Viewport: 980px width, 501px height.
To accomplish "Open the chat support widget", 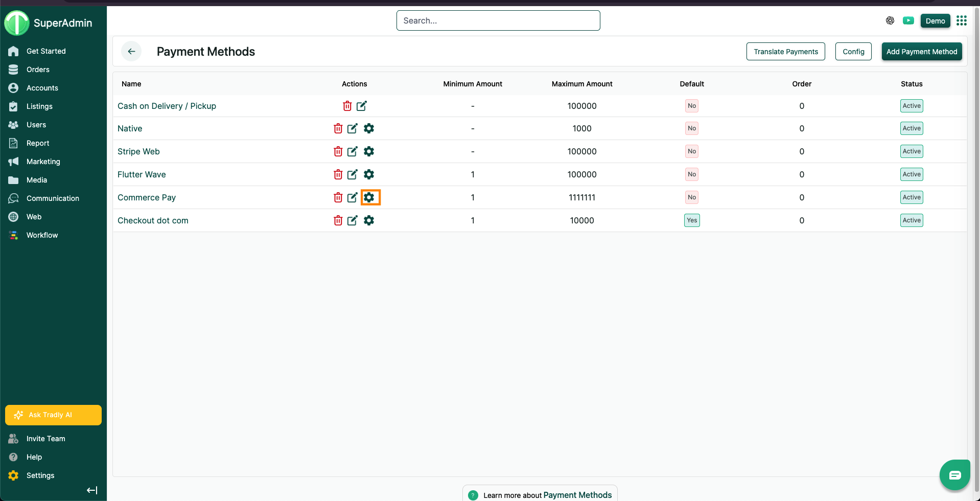I will [954, 475].
